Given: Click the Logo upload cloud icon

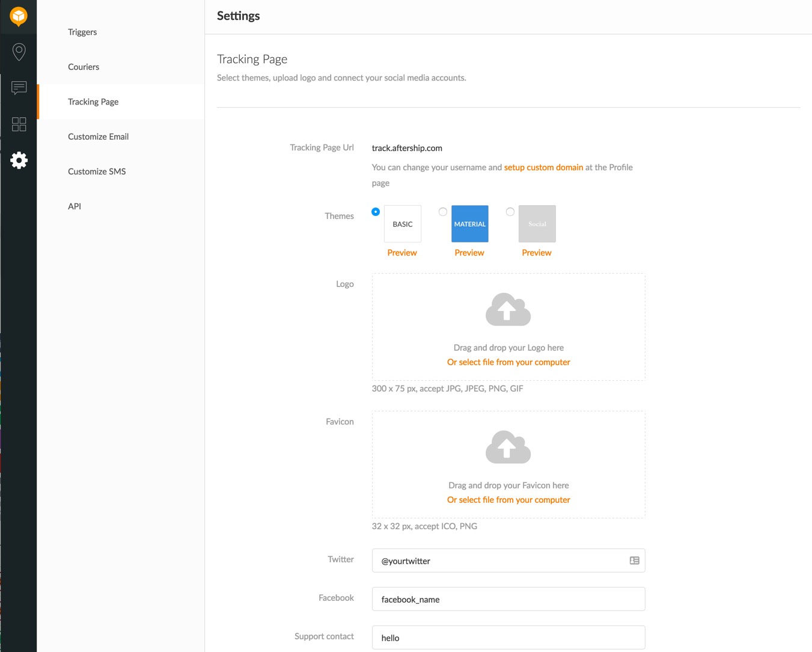Looking at the screenshot, I should coord(508,310).
